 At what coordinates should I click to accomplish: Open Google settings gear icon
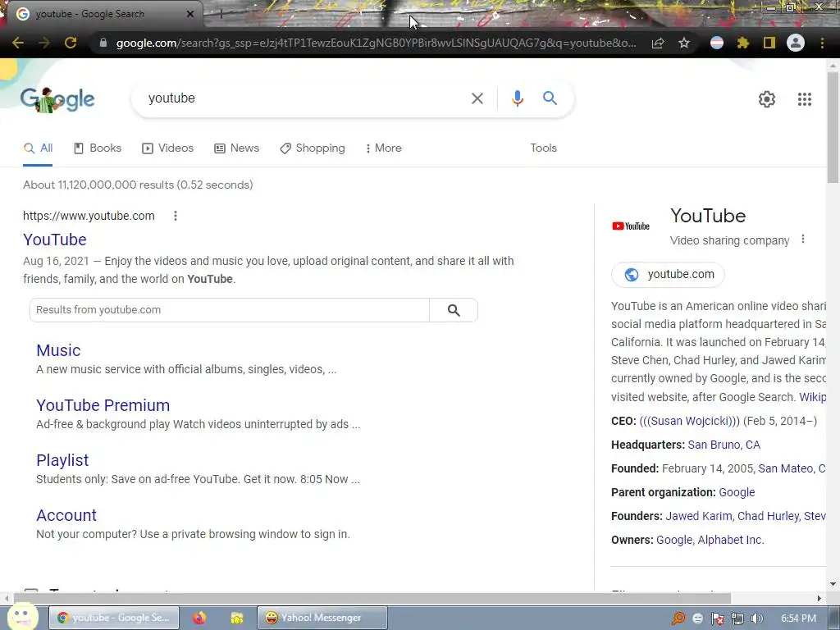click(767, 99)
